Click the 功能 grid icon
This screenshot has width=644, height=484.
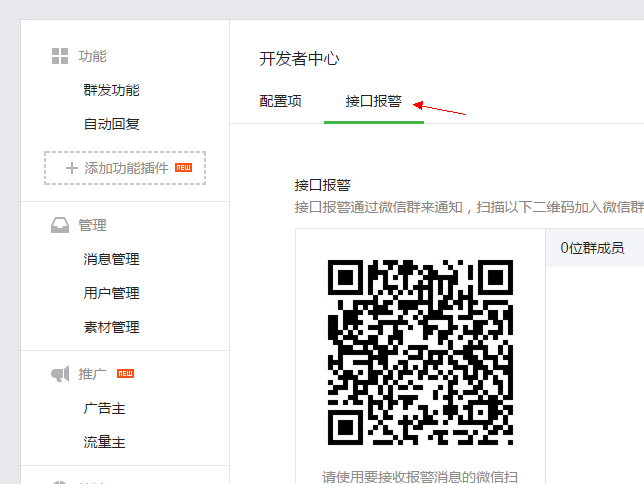(x=60, y=56)
